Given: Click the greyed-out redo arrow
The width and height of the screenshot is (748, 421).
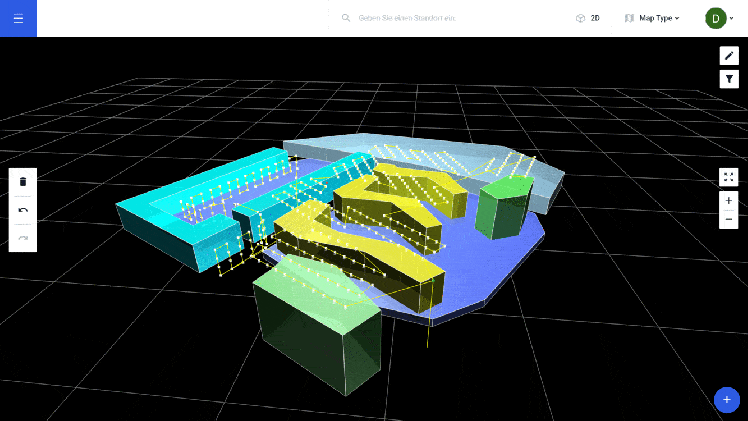Looking at the screenshot, I should [x=23, y=238].
